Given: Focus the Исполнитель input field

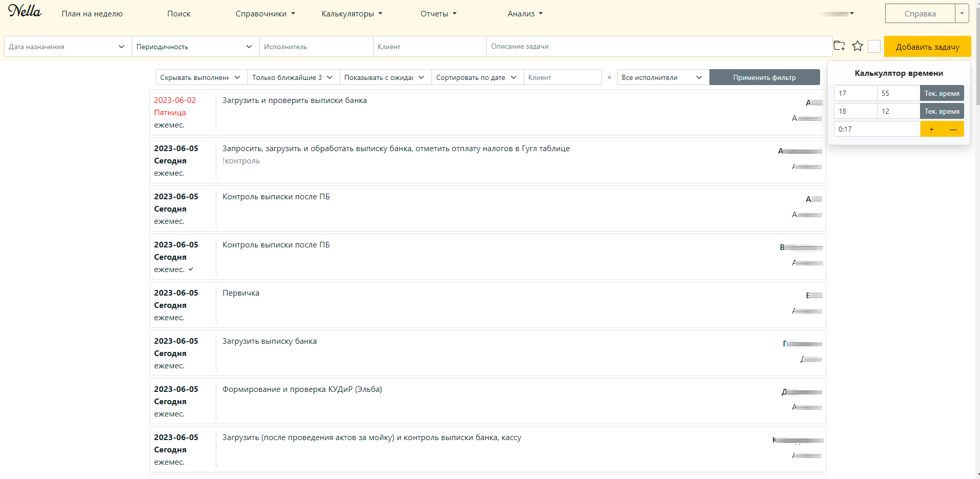Looking at the screenshot, I should click(x=316, y=47).
